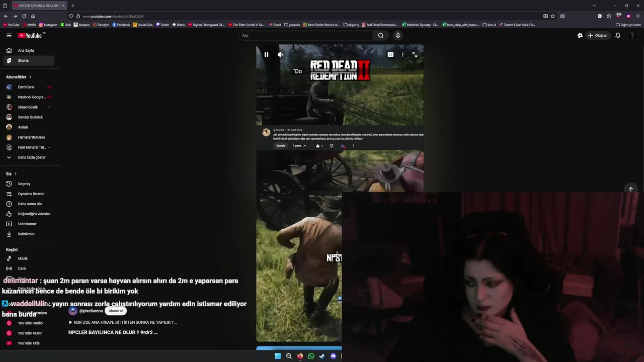Reload the page
Viewport: 644px width, 362px height.
tap(24, 16)
